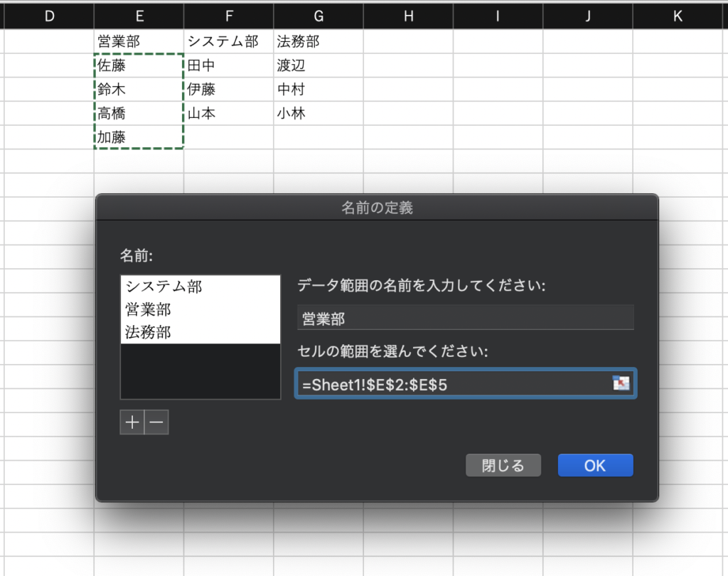Select 営業部 in the name list
Image resolution: width=728 pixels, height=576 pixels.
(200, 309)
